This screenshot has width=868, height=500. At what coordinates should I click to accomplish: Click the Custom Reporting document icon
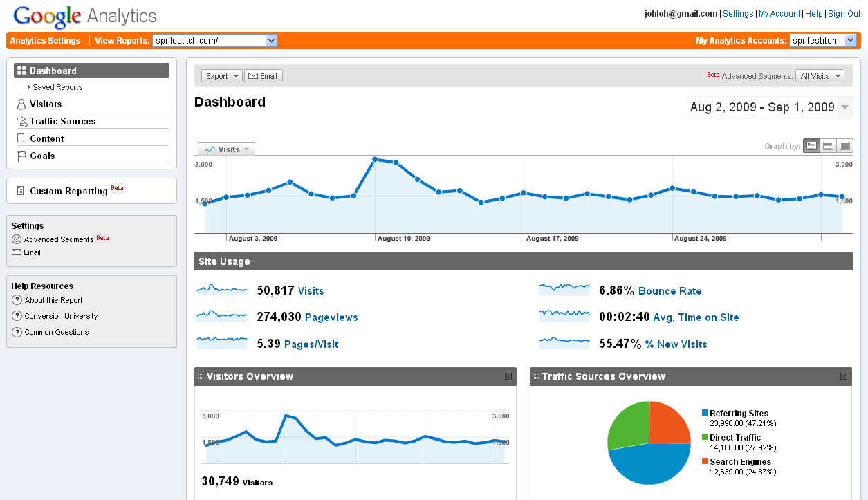pyautogui.click(x=21, y=191)
